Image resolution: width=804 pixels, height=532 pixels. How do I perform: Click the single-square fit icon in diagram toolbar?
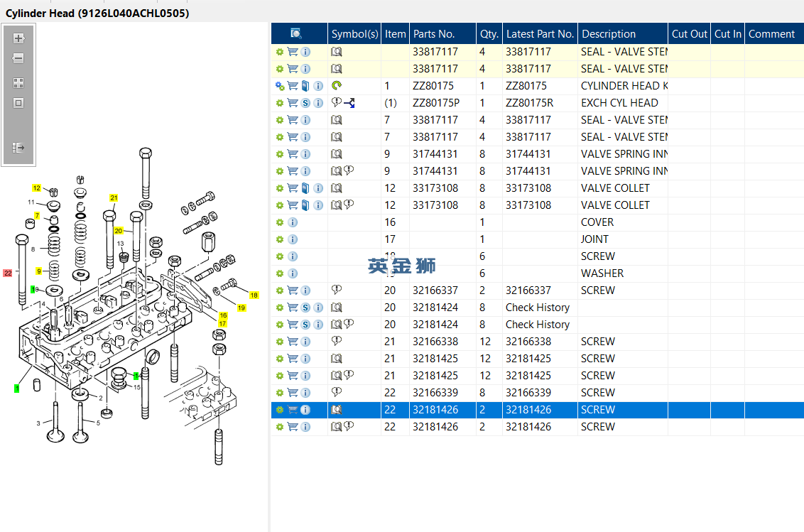pos(18,103)
